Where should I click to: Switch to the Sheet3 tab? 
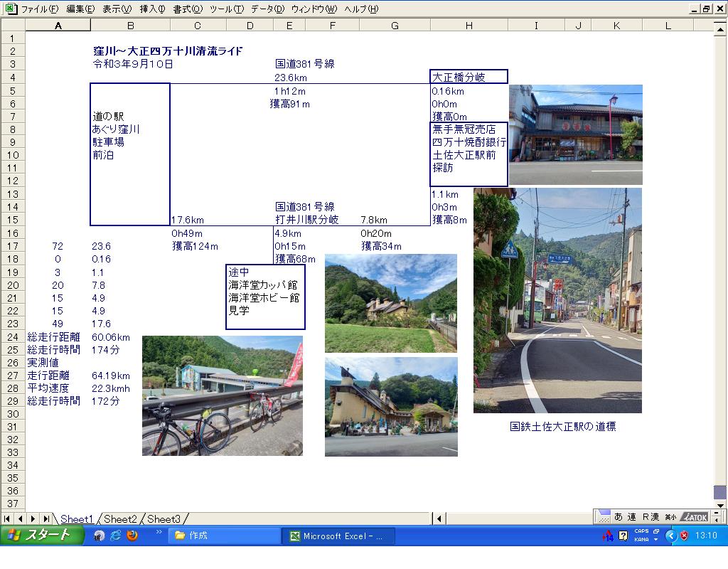(164, 519)
